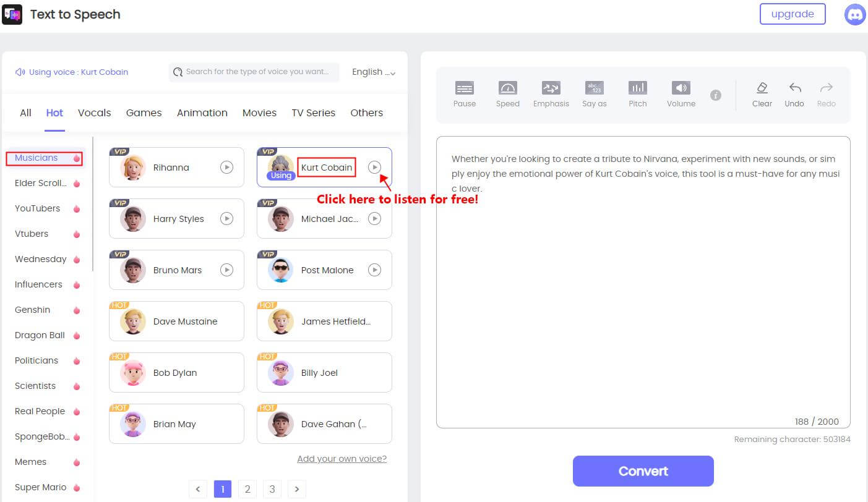868x502 pixels.
Task: Go to page 2 of voices
Action: [x=247, y=489]
